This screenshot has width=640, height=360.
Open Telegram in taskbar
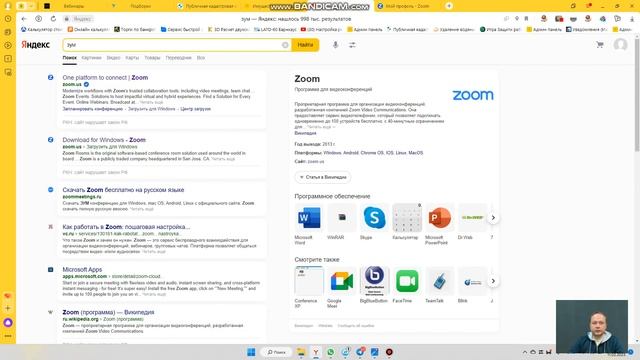pos(360,352)
